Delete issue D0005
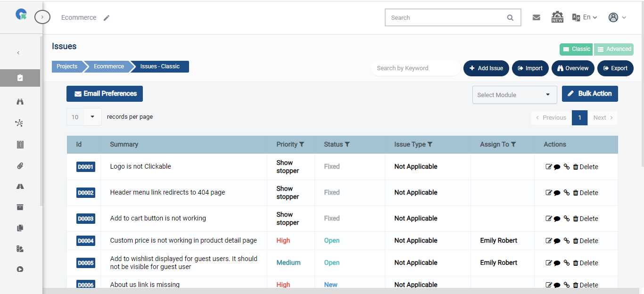 (586, 263)
